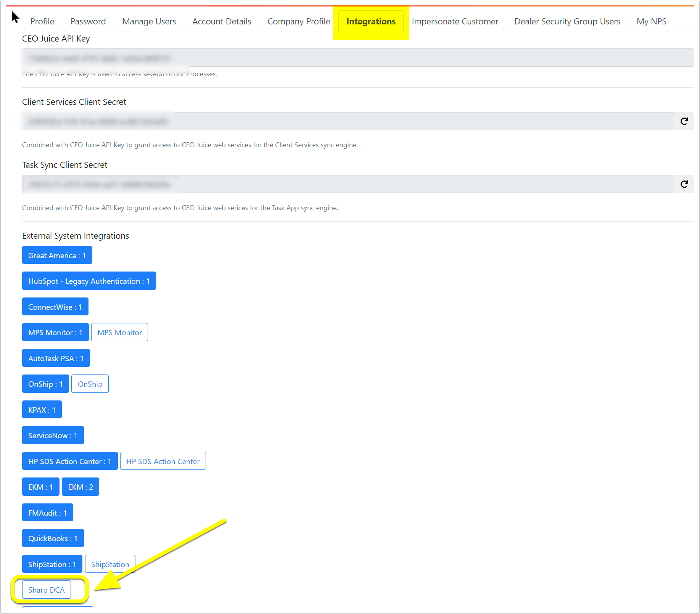Open the Profile tab
This screenshot has width=700, height=614.
[42, 21]
